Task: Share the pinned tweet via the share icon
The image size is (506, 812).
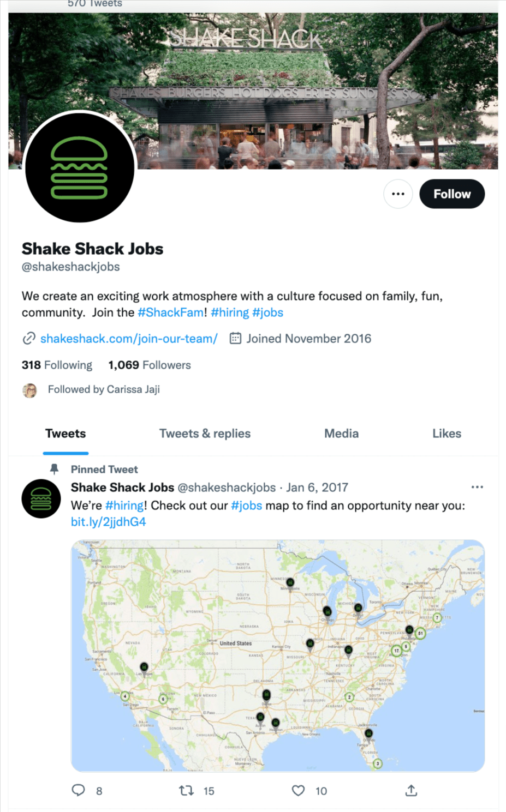Action: click(x=410, y=790)
